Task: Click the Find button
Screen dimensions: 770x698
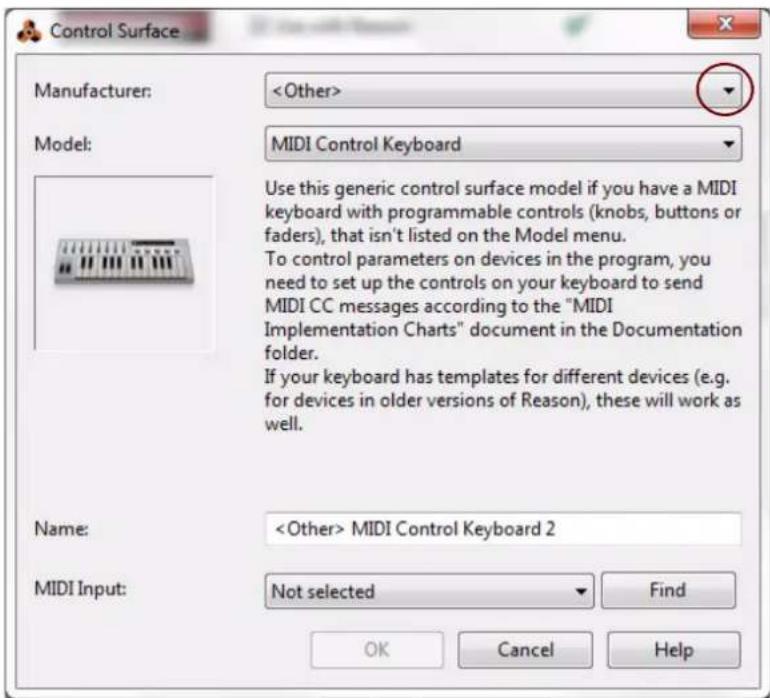Action: tap(668, 590)
